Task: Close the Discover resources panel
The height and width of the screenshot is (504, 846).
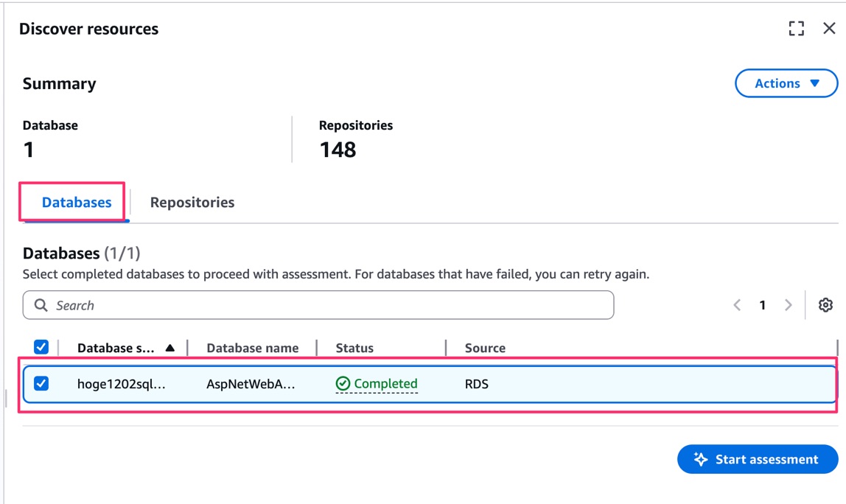Action: point(829,29)
